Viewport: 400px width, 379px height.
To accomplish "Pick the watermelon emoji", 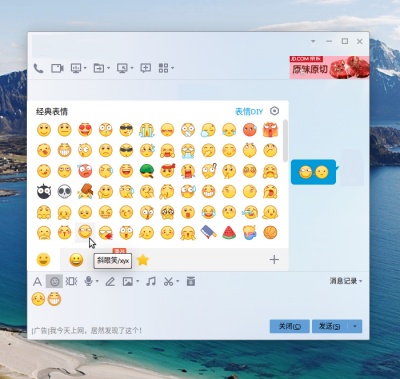I will click(x=229, y=233).
